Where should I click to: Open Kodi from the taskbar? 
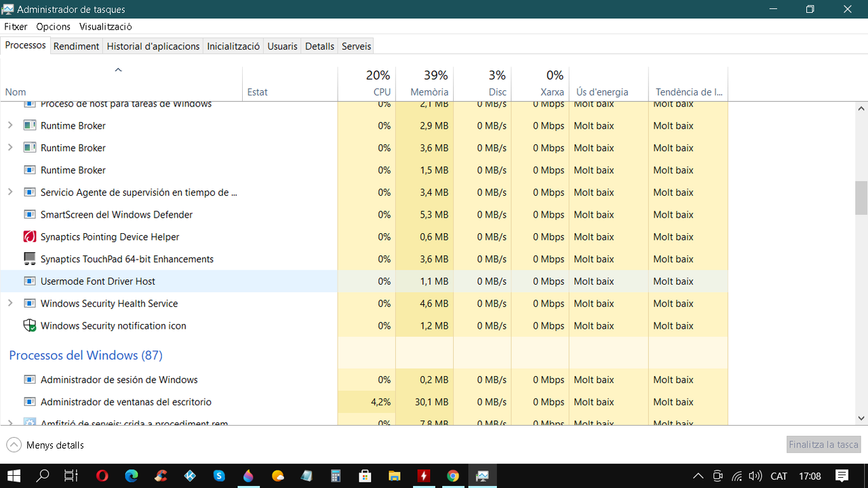(x=190, y=476)
